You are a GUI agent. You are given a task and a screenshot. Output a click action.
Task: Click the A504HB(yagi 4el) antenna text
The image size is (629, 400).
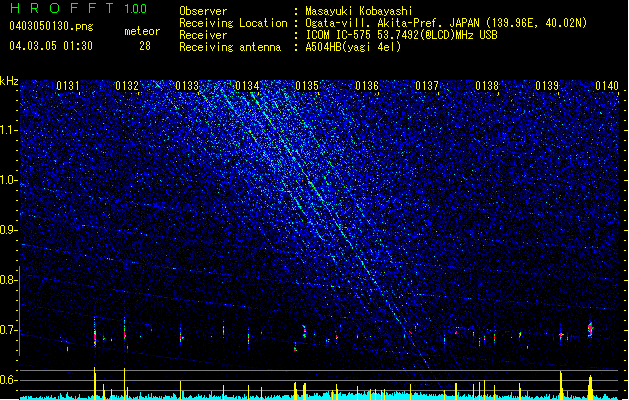click(x=353, y=47)
